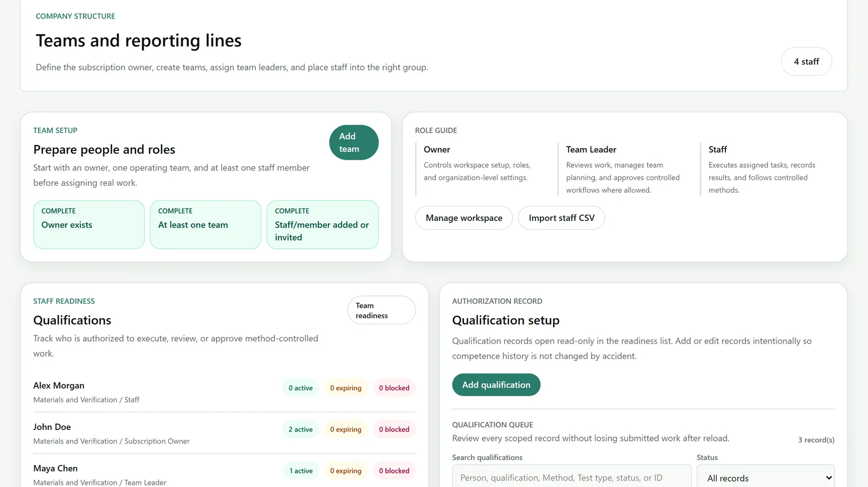The width and height of the screenshot is (868, 487).
Task: Click the QUALIFICATION QUEUE label
Action: 493,425
